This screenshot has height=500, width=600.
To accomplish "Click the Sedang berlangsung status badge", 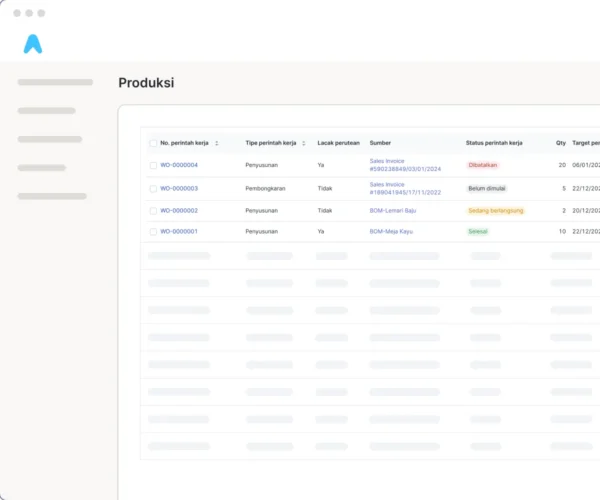I will (496, 210).
